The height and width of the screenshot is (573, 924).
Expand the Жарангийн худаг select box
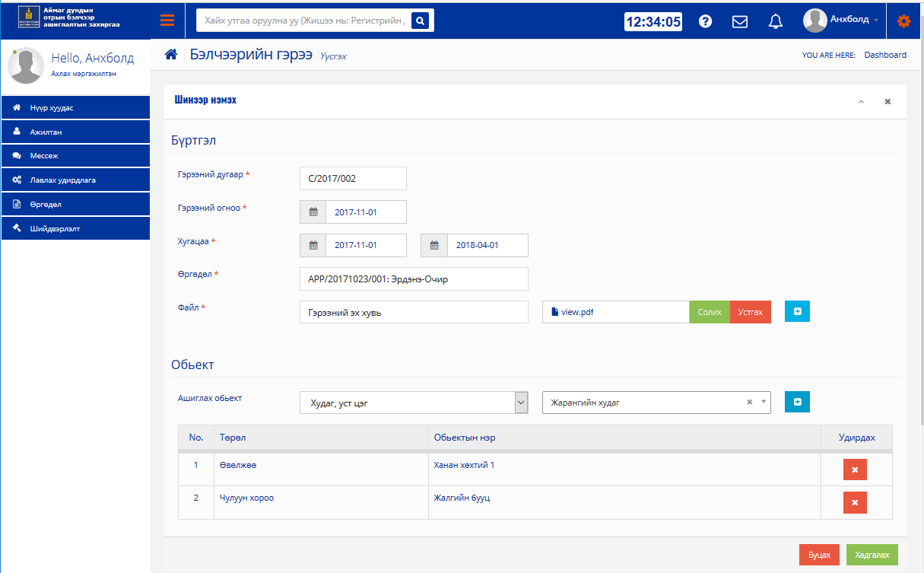click(x=763, y=403)
